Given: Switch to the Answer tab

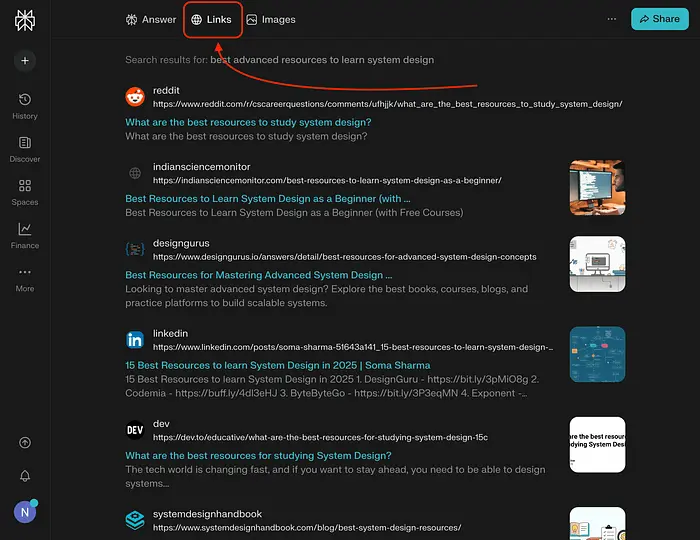Looking at the screenshot, I should pyautogui.click(x=151, y=19).
